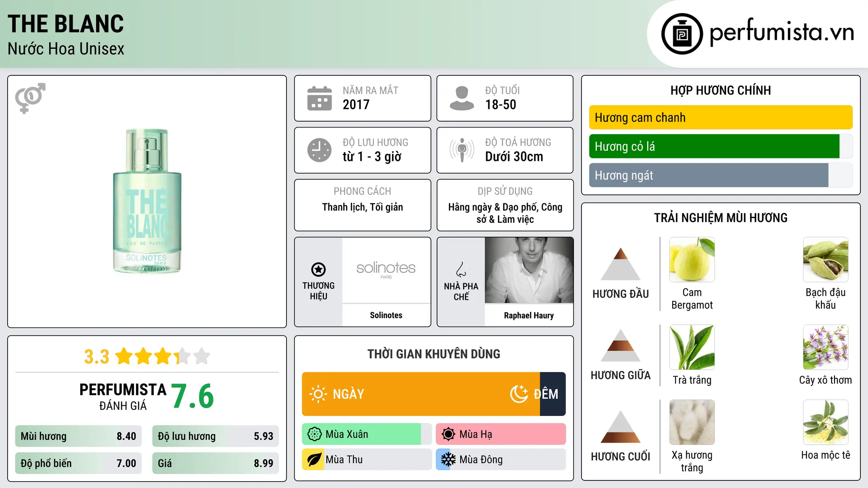This screenshot has width=868, height=488.
Task: Click the yellow Hương cam chanh accord bar
Action: (x=721, y=117)
